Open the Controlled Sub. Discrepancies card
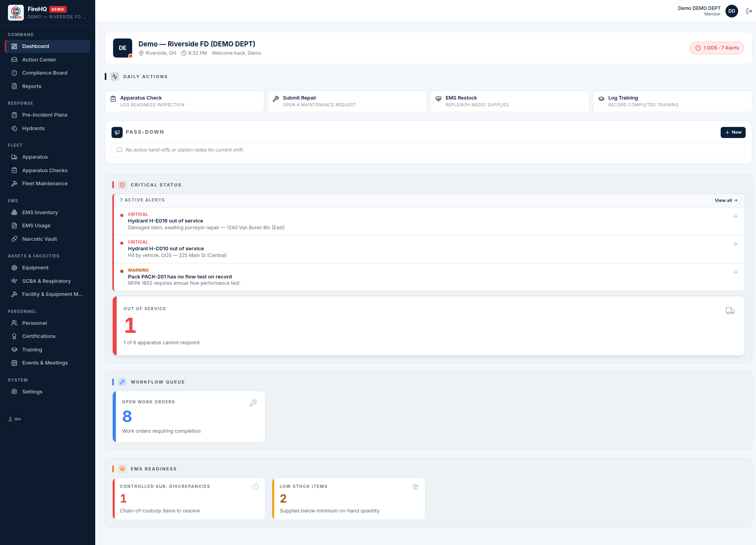This screenshot has height=545, width=756. point(189,499)
